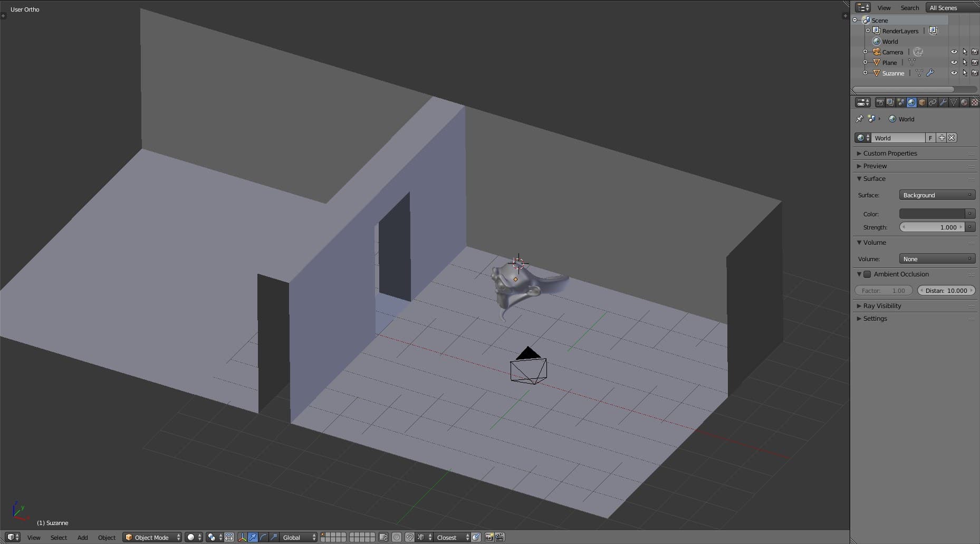Screen dimensions: 980x544
Task: Open the Render properties tab
Action: click(x=880, y=102)
